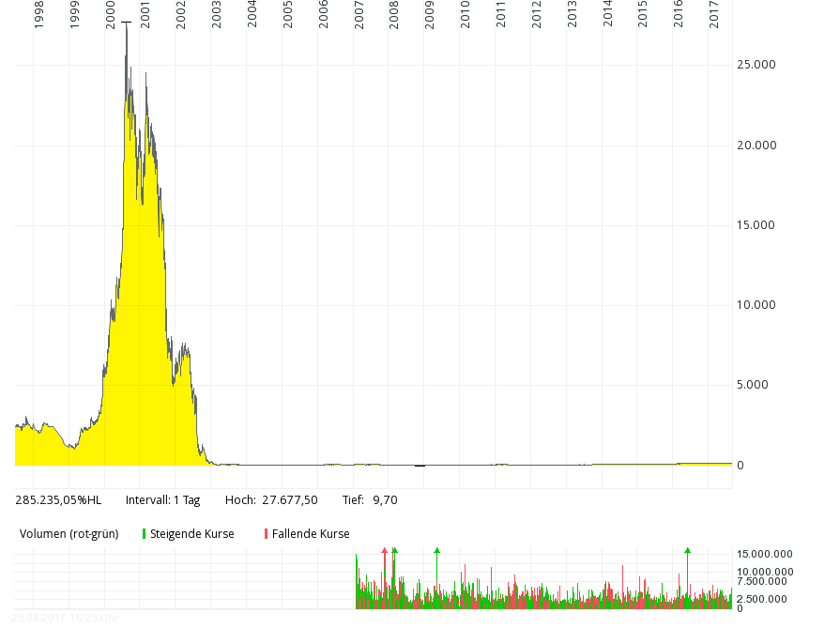Screen dimensions: 840x628
Task: Select the 2017 year label
Action: tap(713, 14)
